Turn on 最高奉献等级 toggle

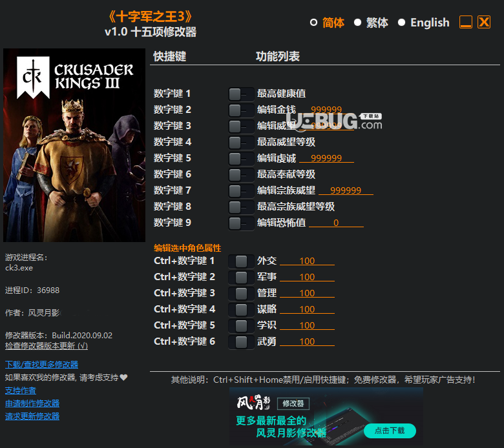pyautogui.click(x=241, y=175)
